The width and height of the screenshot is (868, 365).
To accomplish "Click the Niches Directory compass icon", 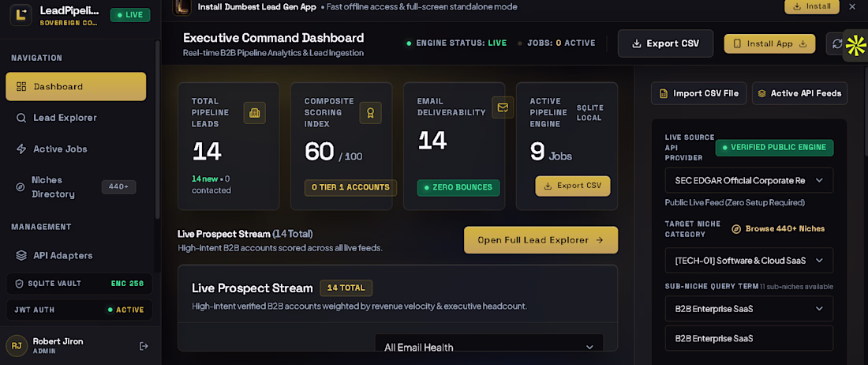I will pyautogui.click(x=20, y=187).
